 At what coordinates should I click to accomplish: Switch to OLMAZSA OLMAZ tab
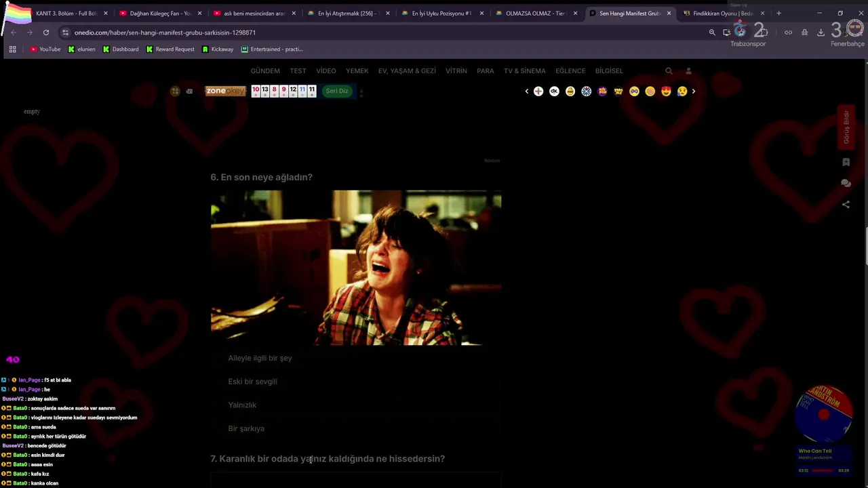[x=536, y=13]
